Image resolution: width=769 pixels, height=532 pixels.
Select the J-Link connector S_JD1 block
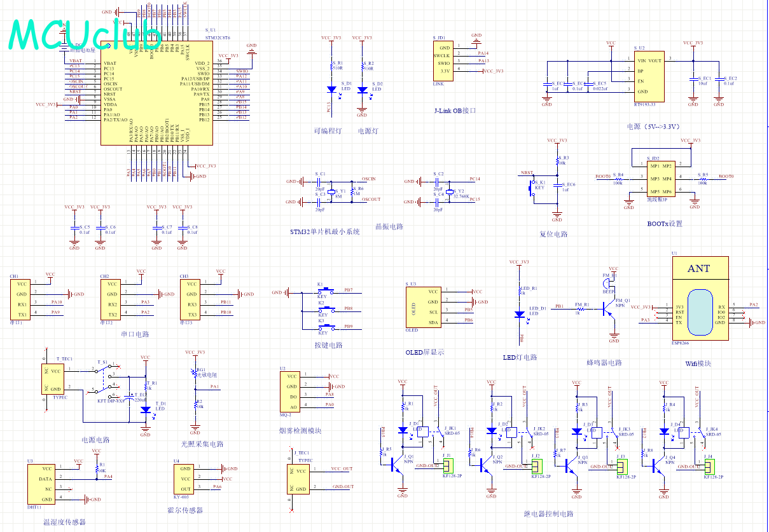(x=445, y=60)
